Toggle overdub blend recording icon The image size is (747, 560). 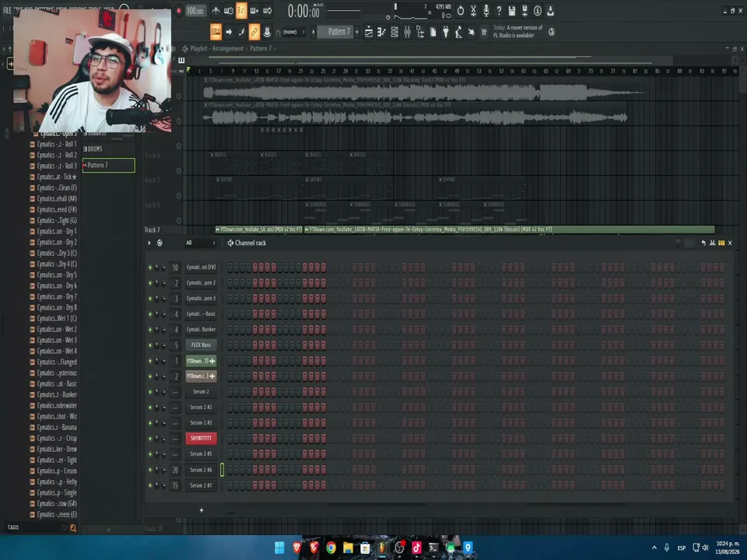point(254,10)
